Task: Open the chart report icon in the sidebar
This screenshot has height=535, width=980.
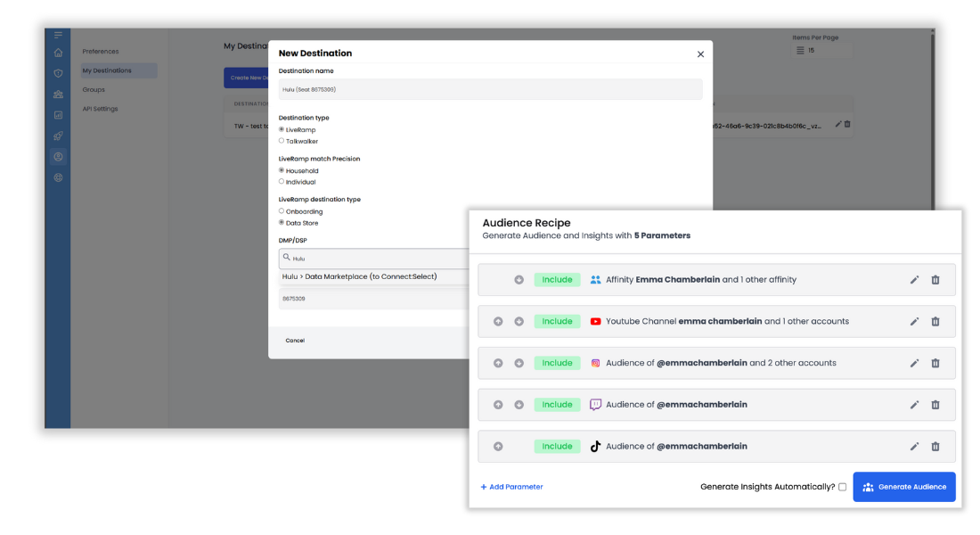Action: pos(58,115)
